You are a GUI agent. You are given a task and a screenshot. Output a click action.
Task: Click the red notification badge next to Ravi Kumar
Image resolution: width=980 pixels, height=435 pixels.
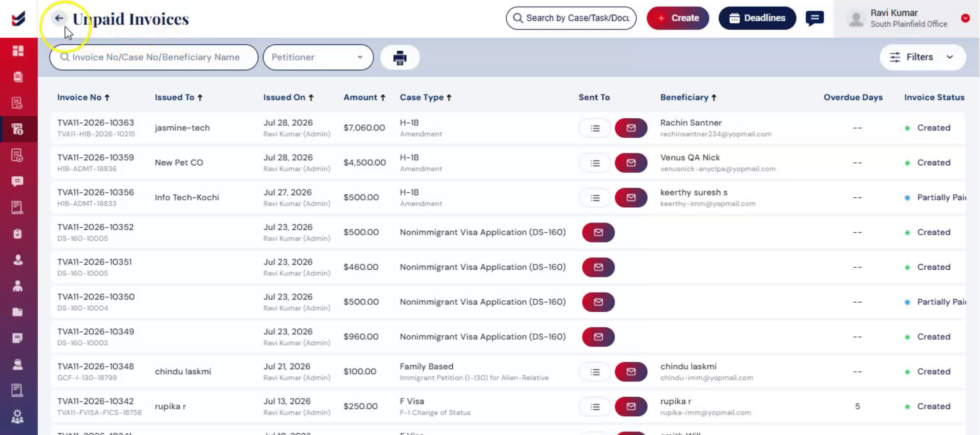965,18
